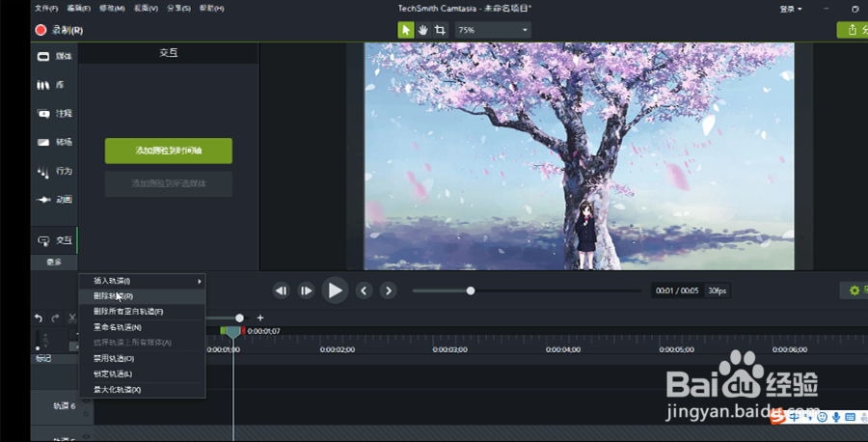Viewport: 868px width, 442px height.
Task: Open the 编辑(E) menu
Action: (79, 9)
